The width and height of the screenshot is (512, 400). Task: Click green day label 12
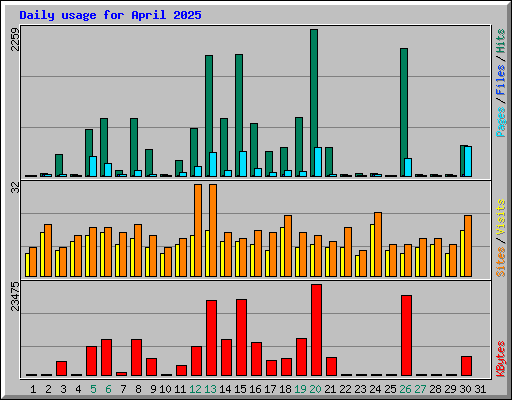pyautogui.click(x=195, y=389)
